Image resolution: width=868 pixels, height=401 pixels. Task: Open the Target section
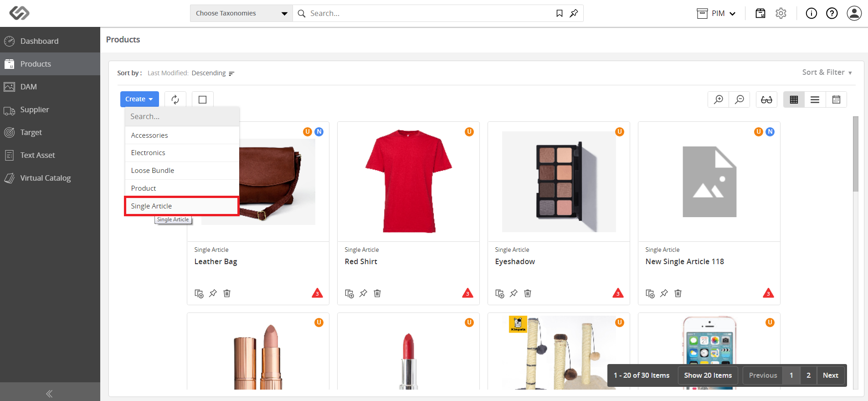tap(50, 132)
